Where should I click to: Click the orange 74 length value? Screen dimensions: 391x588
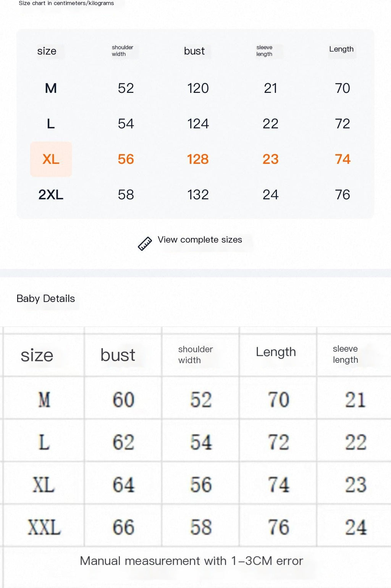(343, 159)
